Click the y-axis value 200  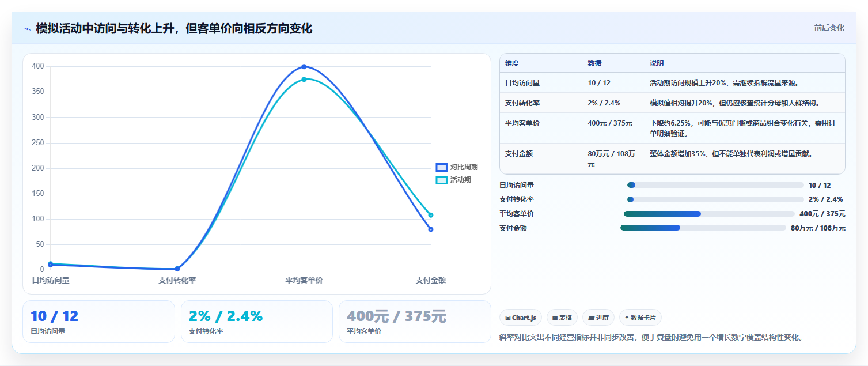coord(38,168)
